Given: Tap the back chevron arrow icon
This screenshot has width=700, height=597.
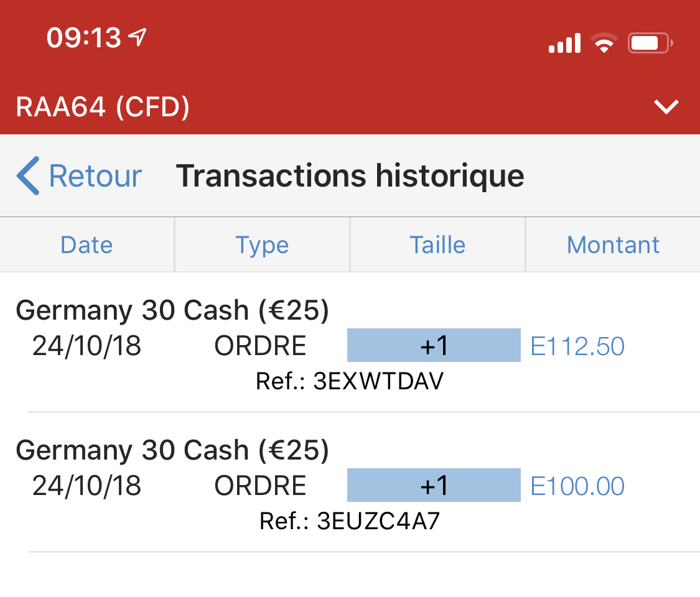Looking at the screenshot, I should (29, 176).
